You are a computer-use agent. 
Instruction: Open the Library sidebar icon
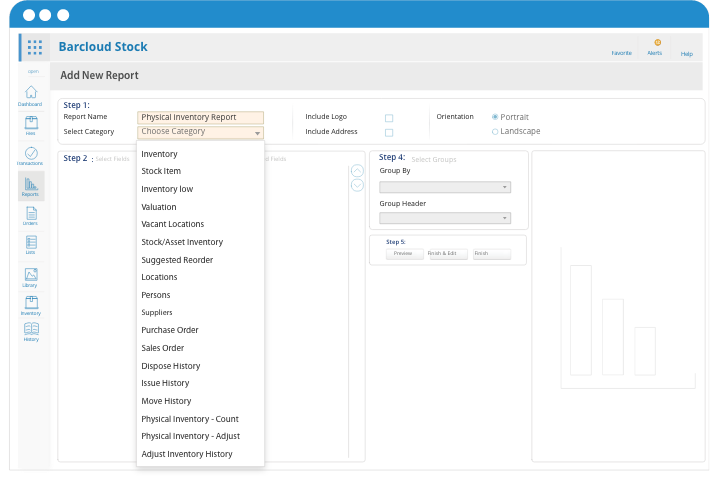coord(30,277)
